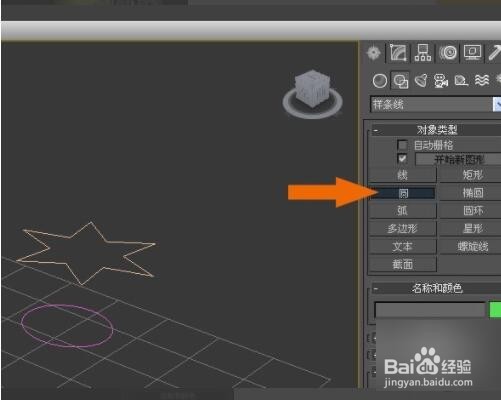
Task: Choose the 文本 text button
Action: (x=402, y=247)
